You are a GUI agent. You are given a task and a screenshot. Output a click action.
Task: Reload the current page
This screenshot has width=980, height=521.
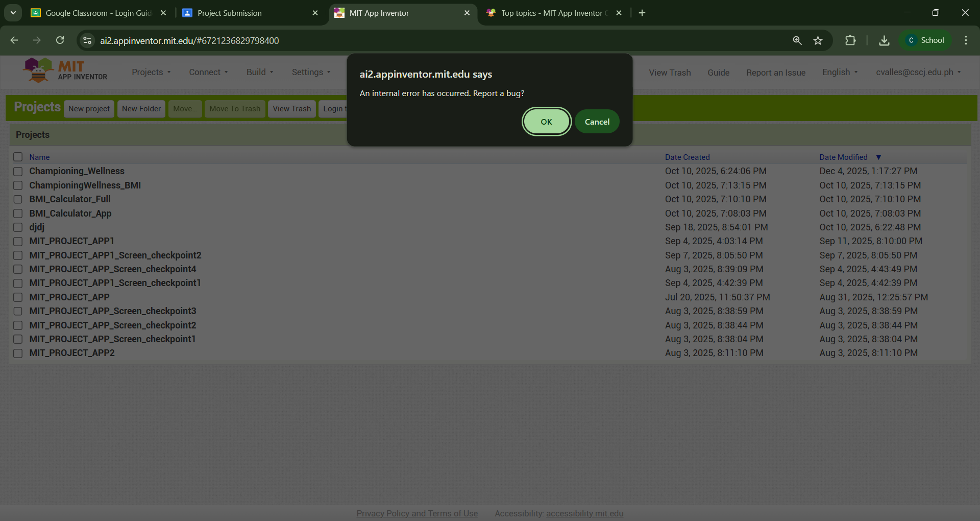click(60, 40)
